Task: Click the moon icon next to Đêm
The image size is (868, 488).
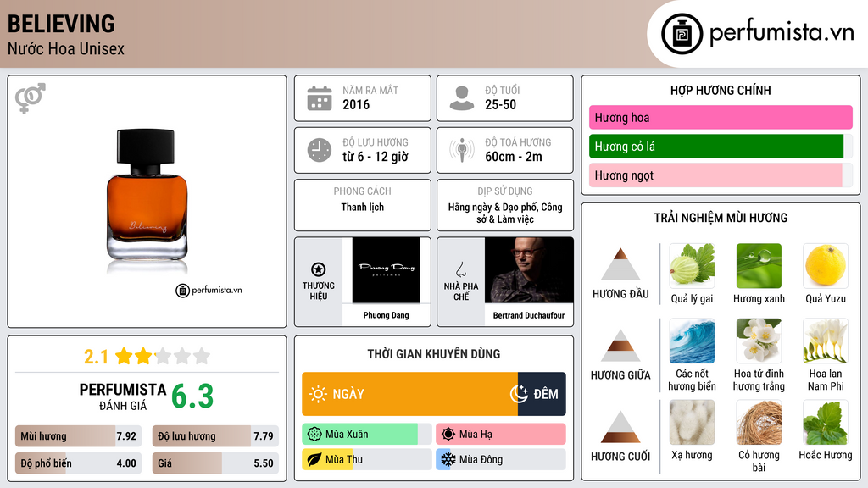Action: tap(519, 394)
